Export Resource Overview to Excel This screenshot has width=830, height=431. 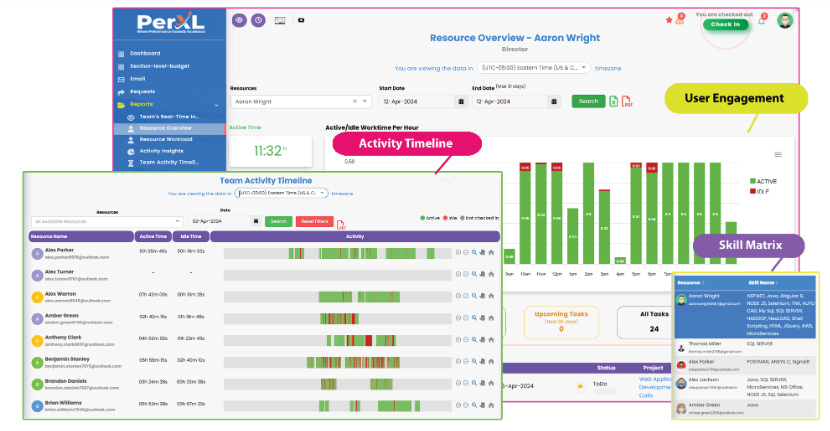[x=613, y=101]
